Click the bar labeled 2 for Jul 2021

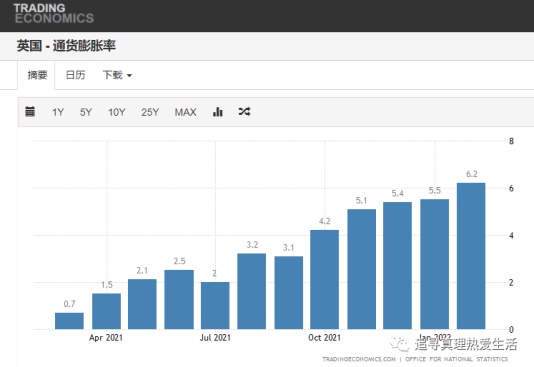pyautogui.click(x=215, y=306)
